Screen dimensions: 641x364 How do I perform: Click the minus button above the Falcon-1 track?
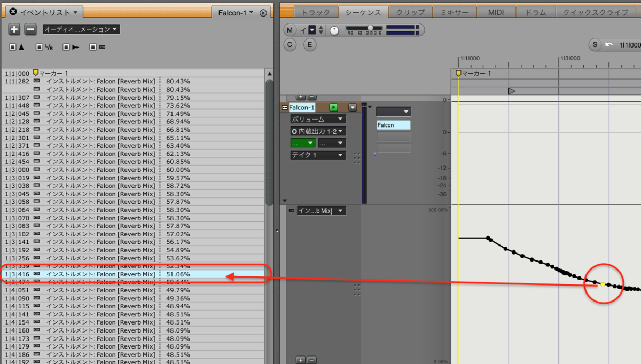click(x=312, y=97)
